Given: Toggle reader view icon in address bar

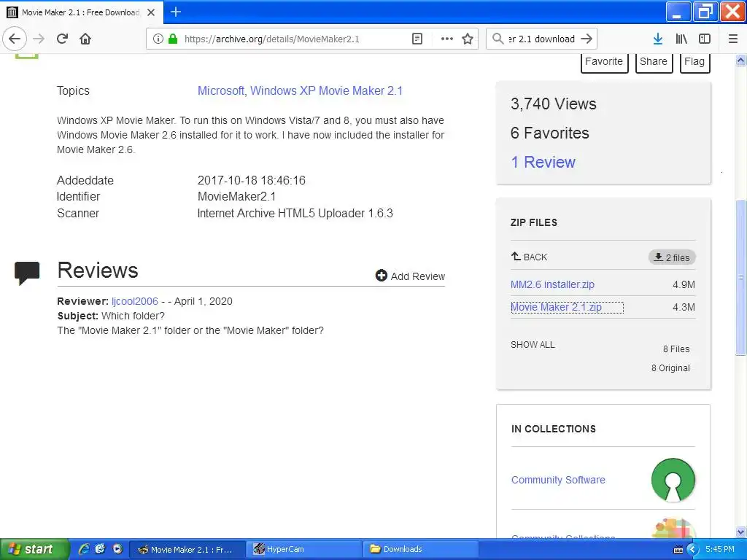Looking at the screenshot, I should pos(417,39).
